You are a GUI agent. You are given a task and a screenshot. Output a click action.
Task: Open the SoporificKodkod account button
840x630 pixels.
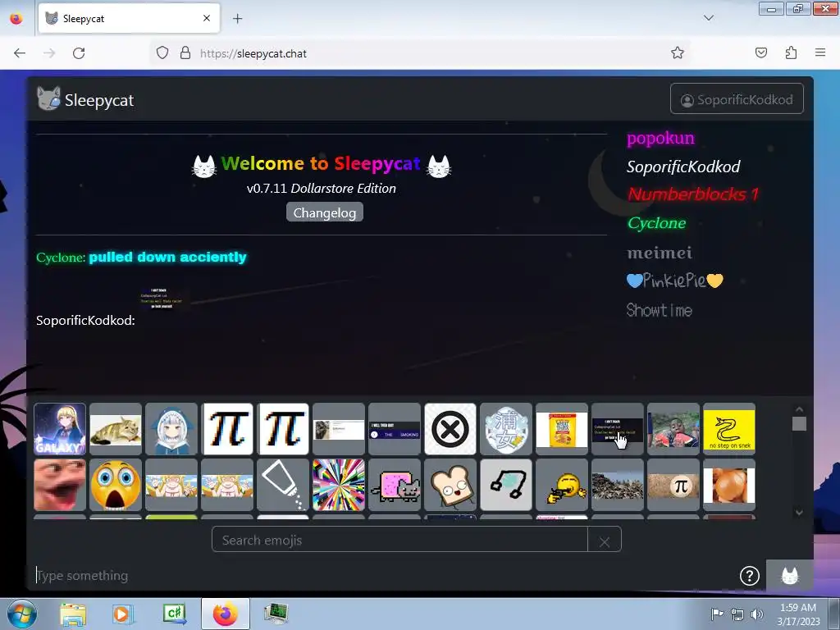pyautogui.click(x=737, y=99)
